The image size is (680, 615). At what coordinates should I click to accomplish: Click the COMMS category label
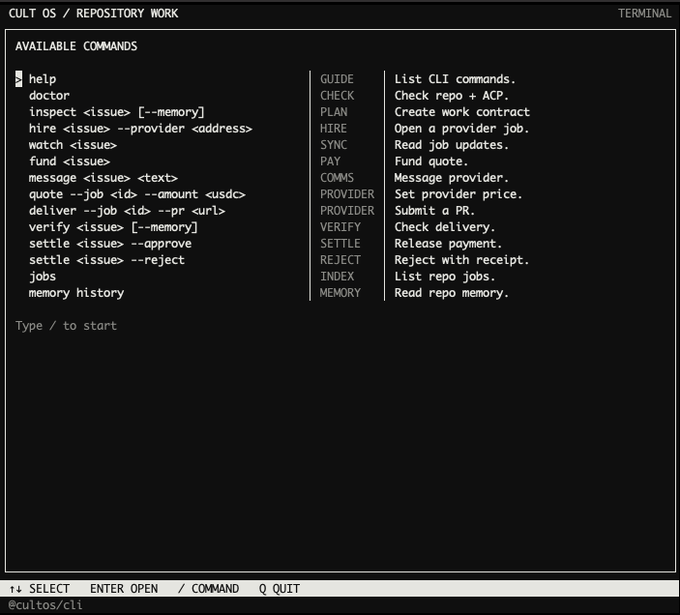337,178
